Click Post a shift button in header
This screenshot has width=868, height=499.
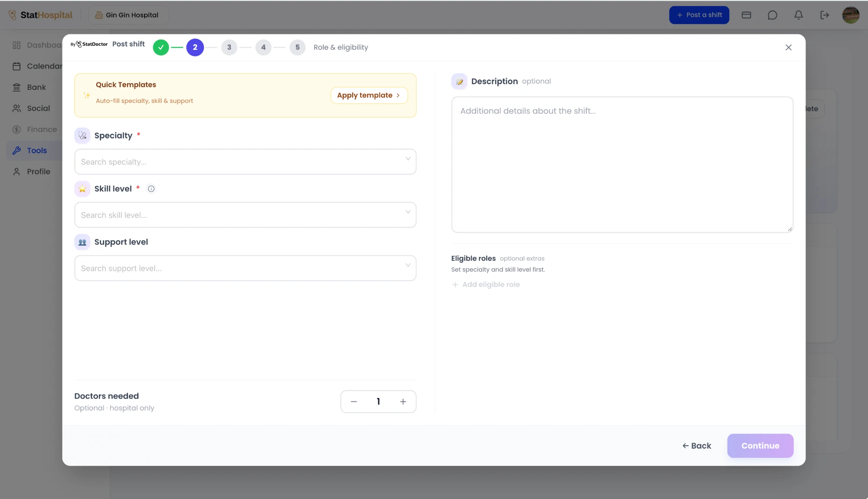pyautogui.click(x=699, y=15)
